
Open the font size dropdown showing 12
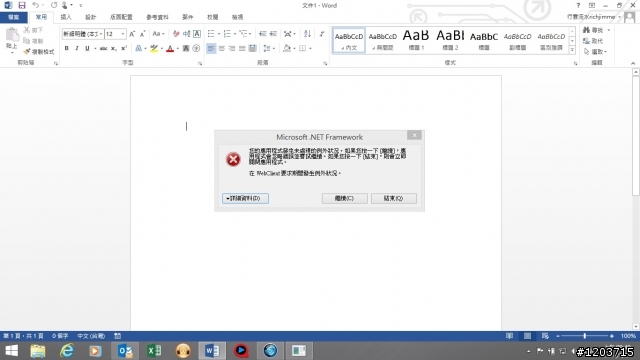(115, 34)
